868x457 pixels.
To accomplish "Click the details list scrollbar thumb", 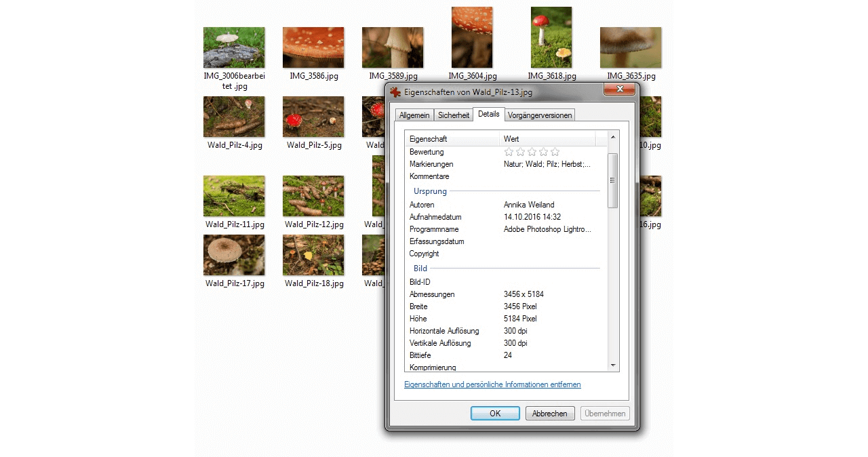I will pos(613,180).
